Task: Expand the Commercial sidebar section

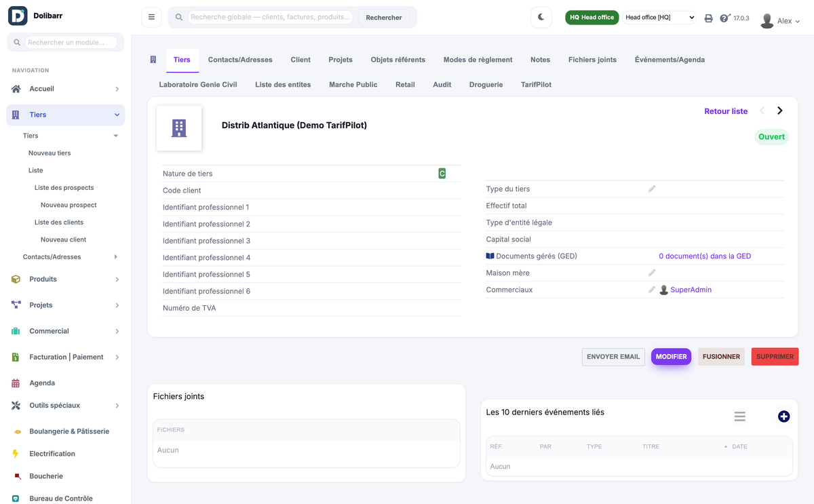Action: [x=117, y=331]
